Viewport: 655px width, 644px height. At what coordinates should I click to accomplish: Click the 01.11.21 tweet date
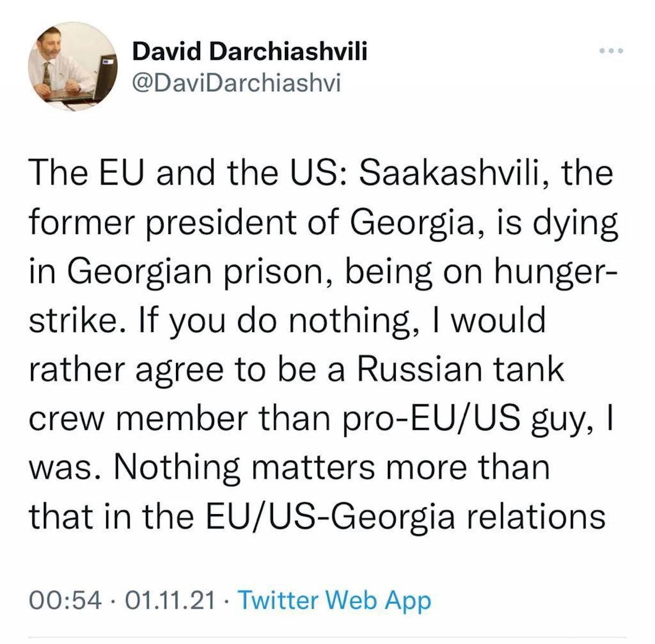[170, 599]
